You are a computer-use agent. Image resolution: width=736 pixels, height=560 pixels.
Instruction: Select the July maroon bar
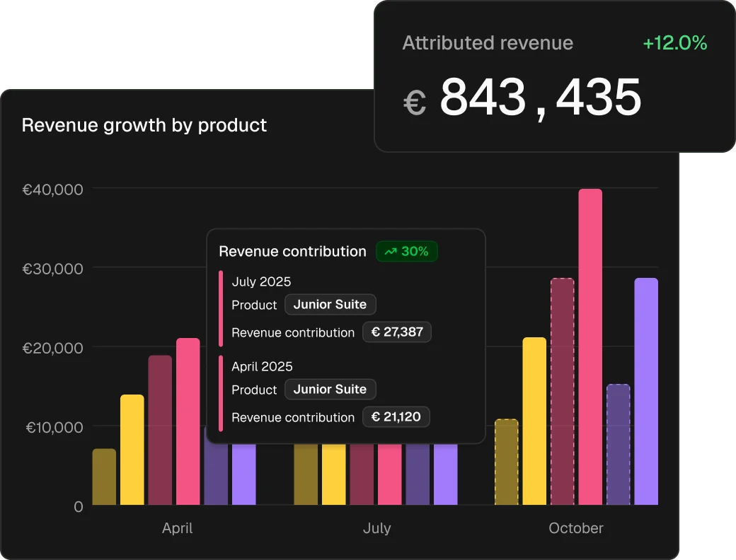click(x=362, y=474)
